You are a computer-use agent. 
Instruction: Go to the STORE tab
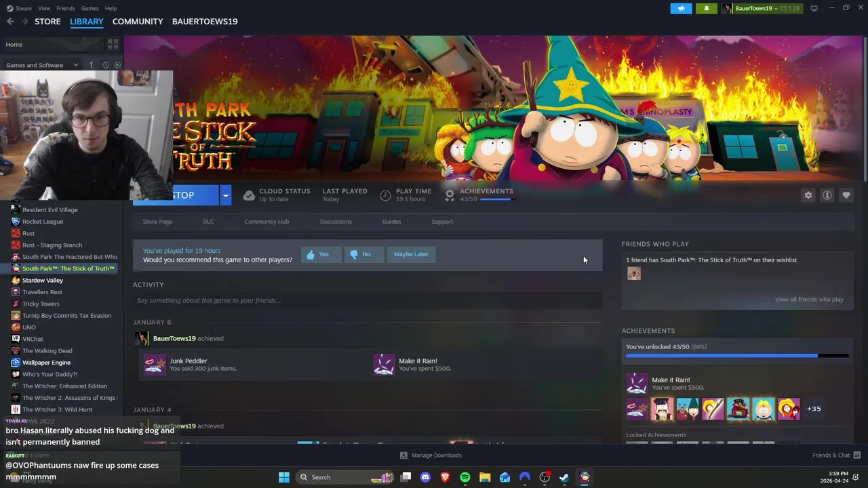tap(47, 22)
